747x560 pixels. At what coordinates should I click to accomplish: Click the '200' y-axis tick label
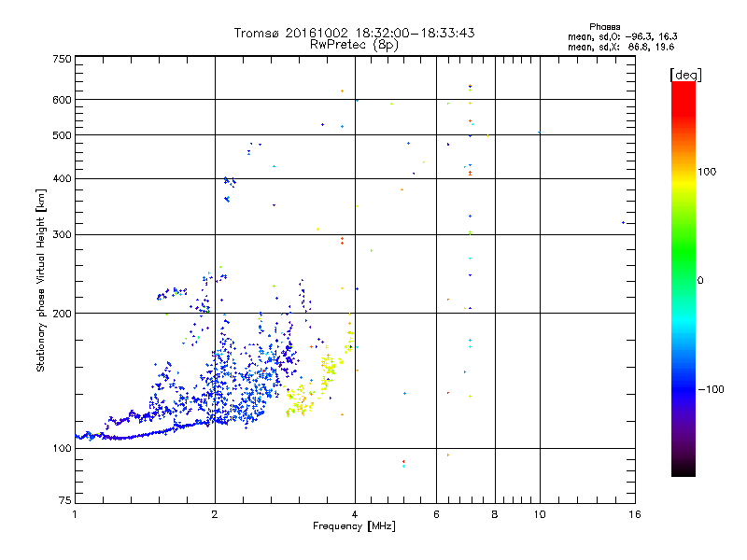(62, 314)
